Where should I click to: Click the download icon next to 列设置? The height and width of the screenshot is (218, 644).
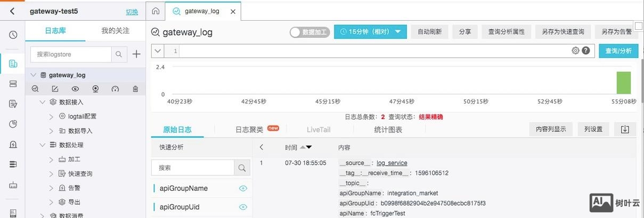[625, 129]
